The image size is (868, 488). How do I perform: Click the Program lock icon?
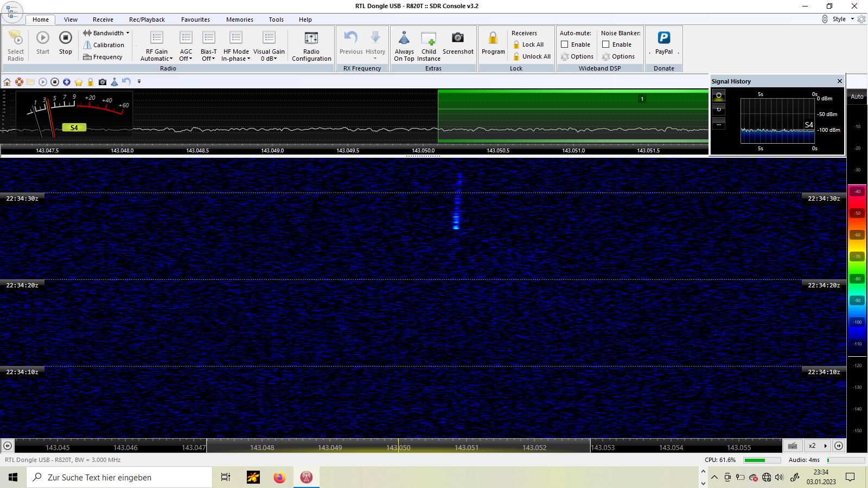(x=493, y=43)
